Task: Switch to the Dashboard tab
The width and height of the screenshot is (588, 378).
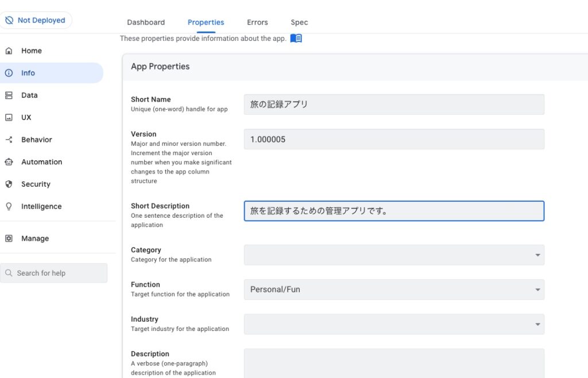Action: [x=145, y=22]
